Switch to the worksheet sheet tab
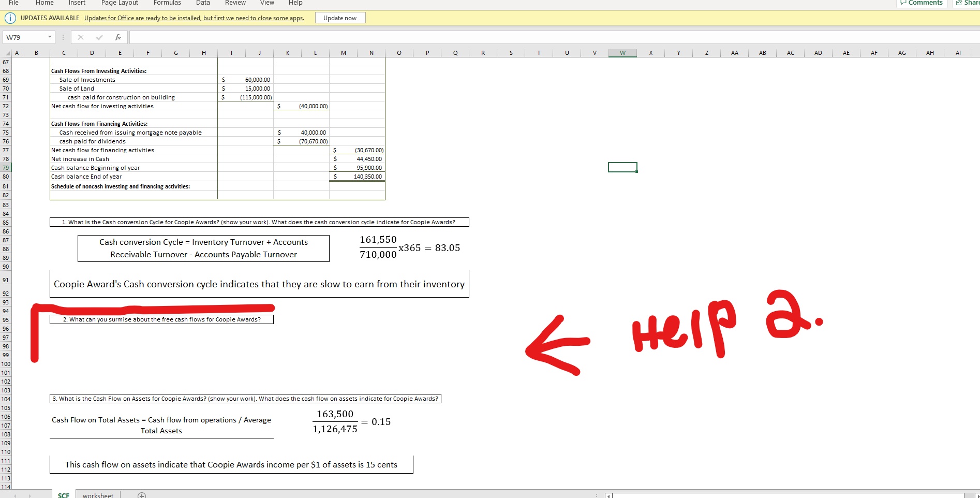This screenshot has height=498, width=980. [98, 495]
